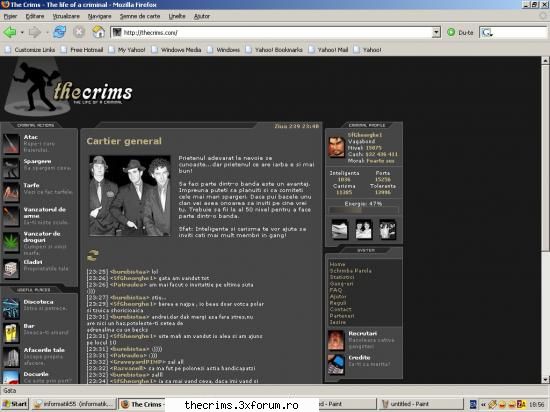
Task: Open the Bar beer icon
Action: pyautogui.click(x=11, y=333)
